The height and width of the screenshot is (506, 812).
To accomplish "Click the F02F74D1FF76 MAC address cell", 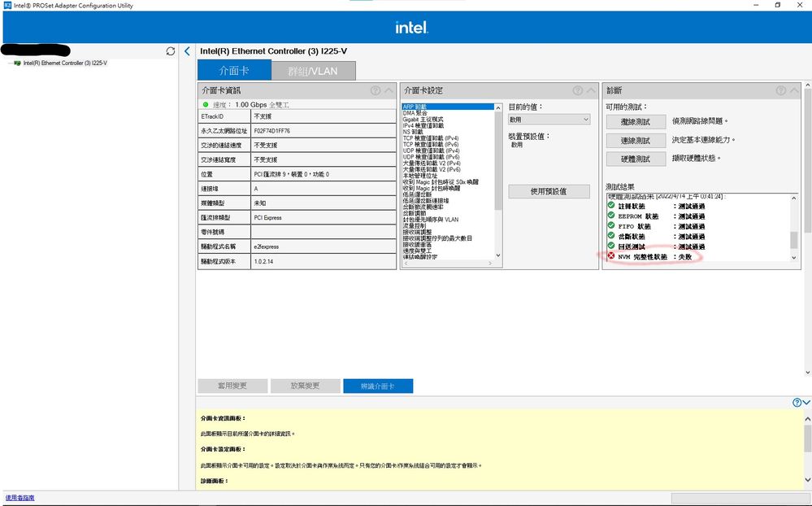I will click(323, 131).
